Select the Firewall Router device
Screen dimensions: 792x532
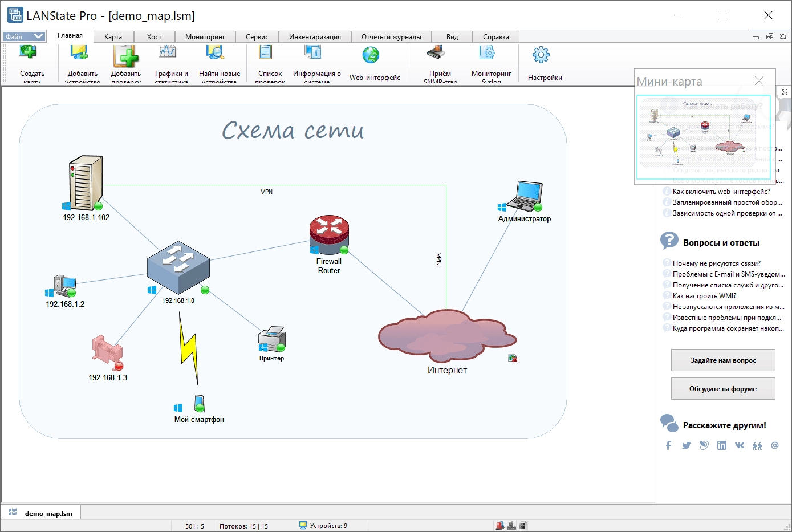(x=329, y=235)
